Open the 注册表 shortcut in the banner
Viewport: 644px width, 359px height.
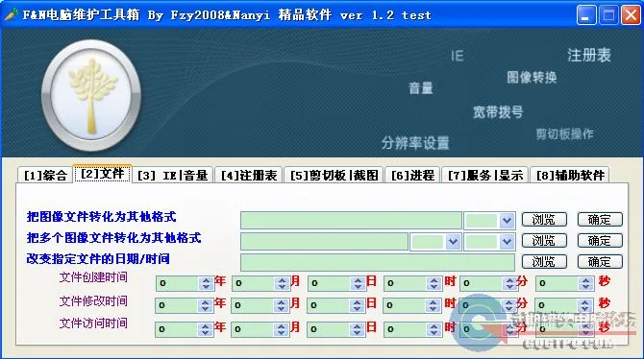point(589,55)
